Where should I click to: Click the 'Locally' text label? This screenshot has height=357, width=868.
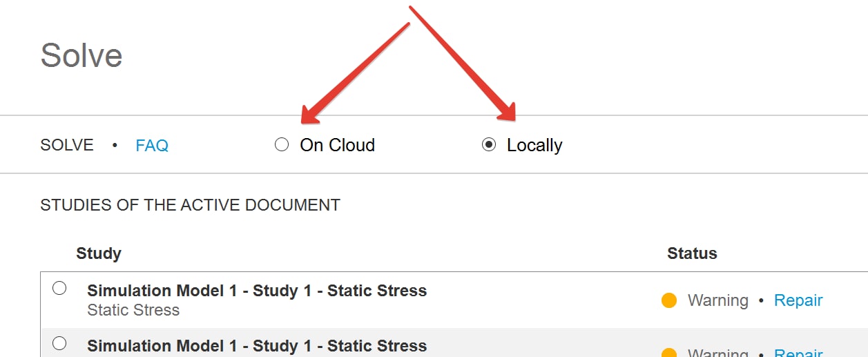(x=534, y=145)
